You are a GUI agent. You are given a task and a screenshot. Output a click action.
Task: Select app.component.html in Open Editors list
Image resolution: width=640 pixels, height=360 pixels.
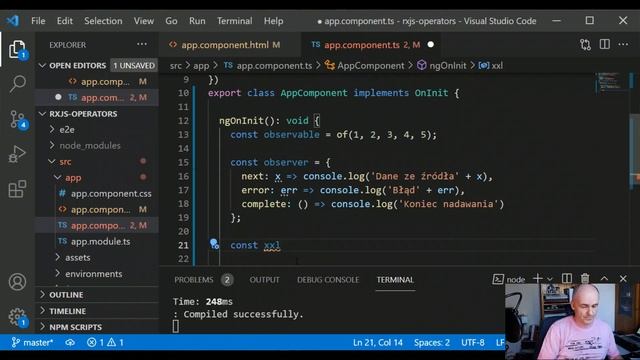coord(97,82)
